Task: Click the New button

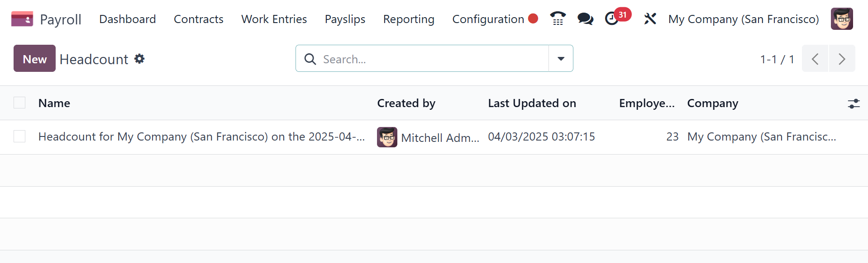Action: pyautogui.click(x=34, y=59)
